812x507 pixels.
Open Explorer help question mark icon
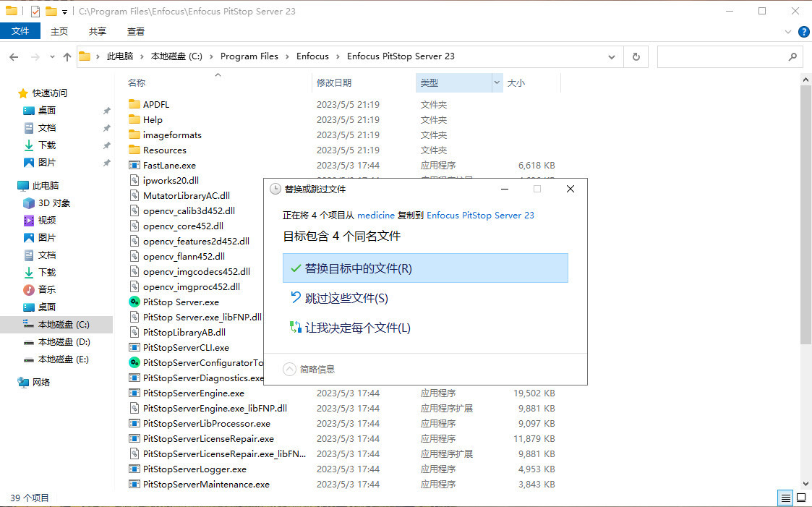tap(804, 32)
